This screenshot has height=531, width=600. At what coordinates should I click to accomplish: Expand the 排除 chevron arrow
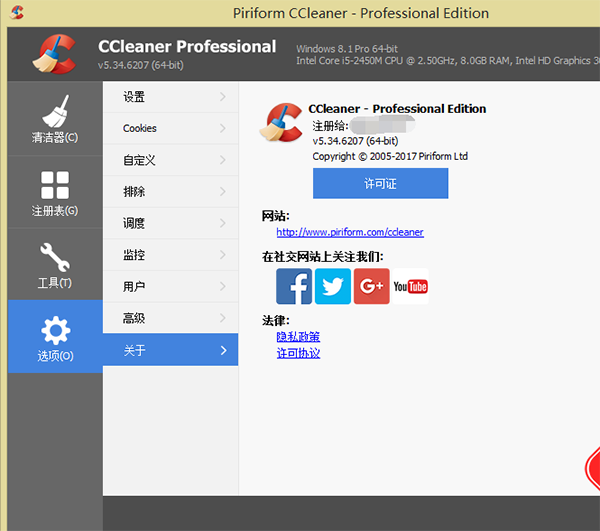pos(222,192)
